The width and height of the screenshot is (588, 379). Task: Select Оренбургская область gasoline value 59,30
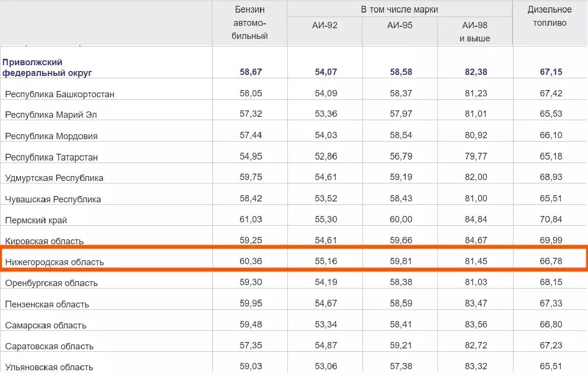pos(250,282)
